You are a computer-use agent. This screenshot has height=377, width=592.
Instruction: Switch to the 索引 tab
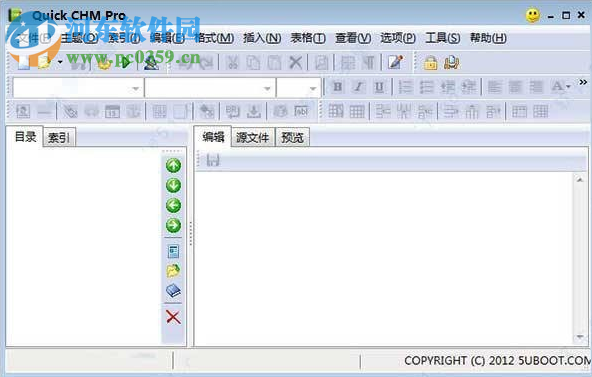pos(59,138)
